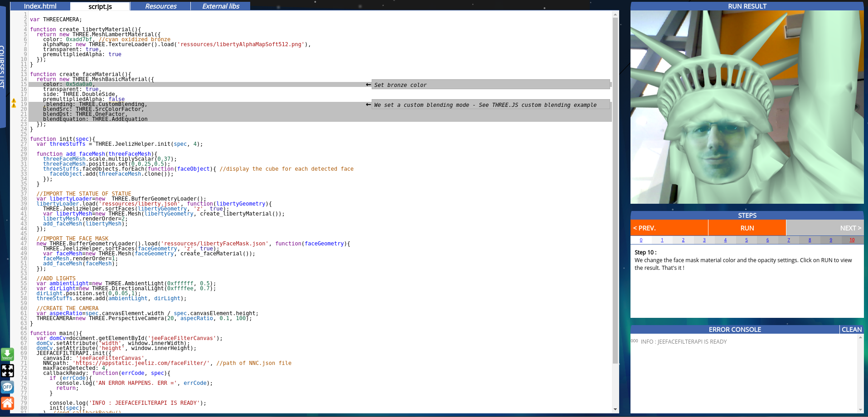Jump to step 0 link
The image size is (868, 417).
641,240
